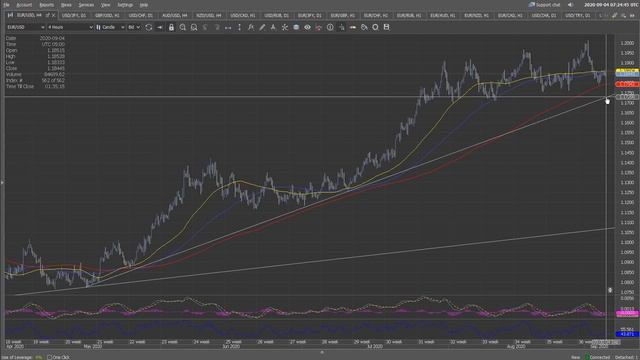Screen dimensions: 640x360
Task: Open the EUR/USD symbol dropdown
Action: [x=25, y=27]
